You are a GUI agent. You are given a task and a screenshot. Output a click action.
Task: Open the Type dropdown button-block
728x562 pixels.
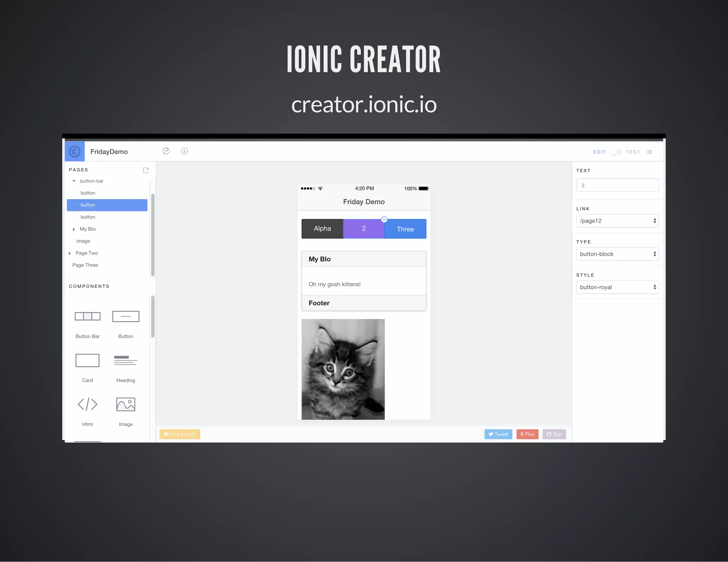tap(617, 254)
